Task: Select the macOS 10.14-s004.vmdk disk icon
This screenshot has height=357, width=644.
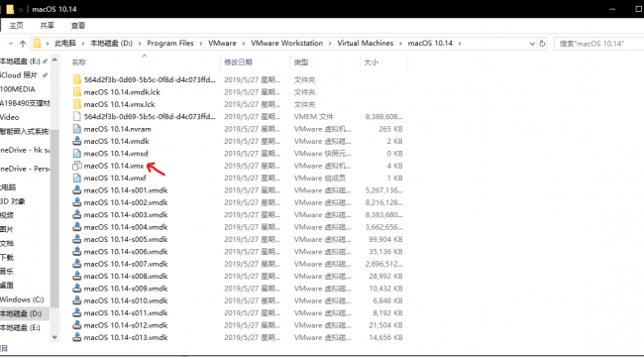Action: coord(77,227)
